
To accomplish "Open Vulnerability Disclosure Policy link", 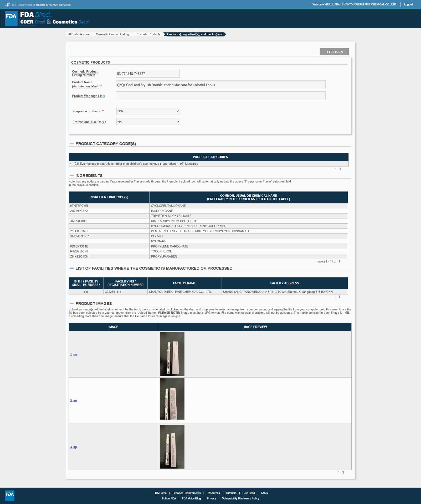I will [x=241, y=498].
